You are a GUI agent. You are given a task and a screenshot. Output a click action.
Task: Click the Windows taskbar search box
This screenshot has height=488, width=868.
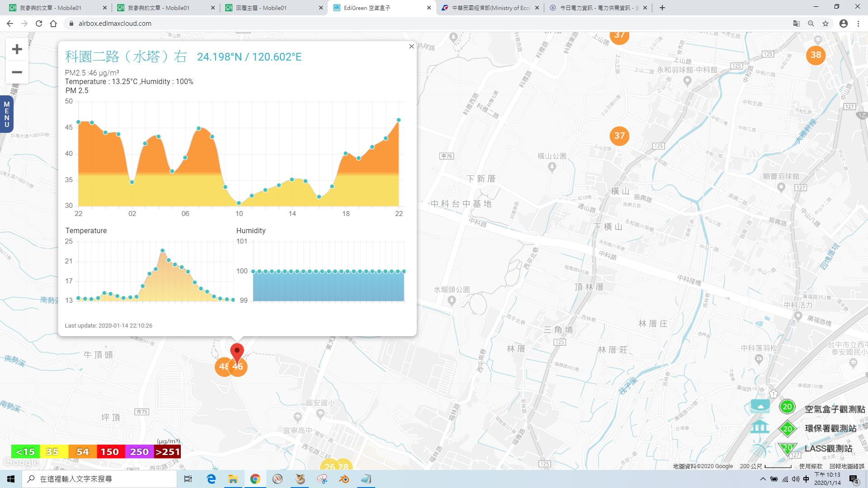[x=99, y=479]
